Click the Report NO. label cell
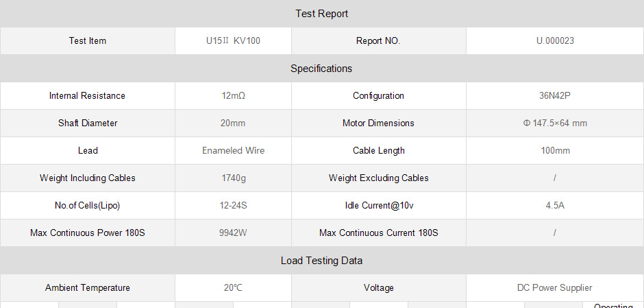Screen dimensions: 644x308 (378, 40)
